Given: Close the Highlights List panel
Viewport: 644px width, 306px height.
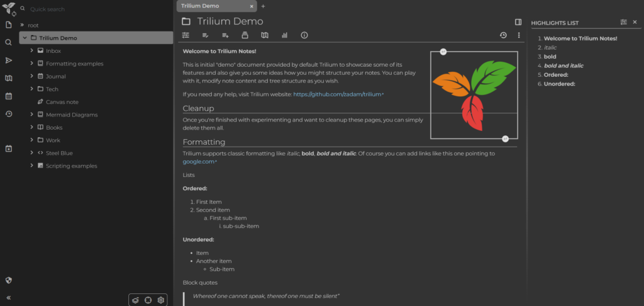Looking at the screenshot, I should point(635,22).
